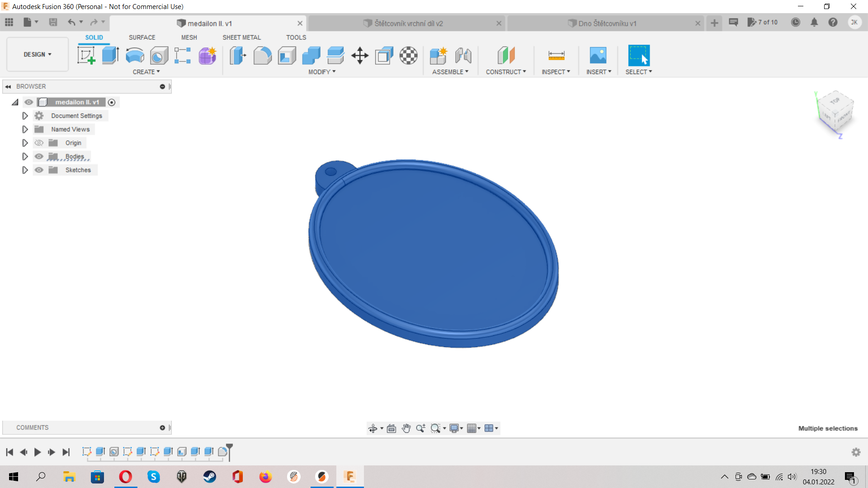Click the job status 7 of 10 indicator

tap(763, 22)
